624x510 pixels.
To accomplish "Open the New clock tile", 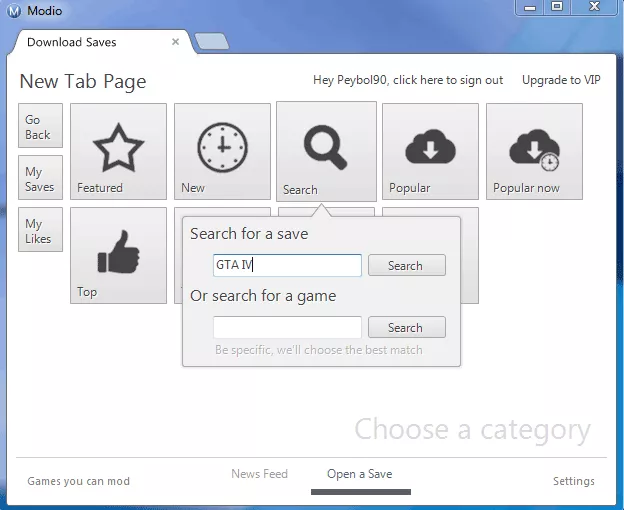I will point(222,151).
